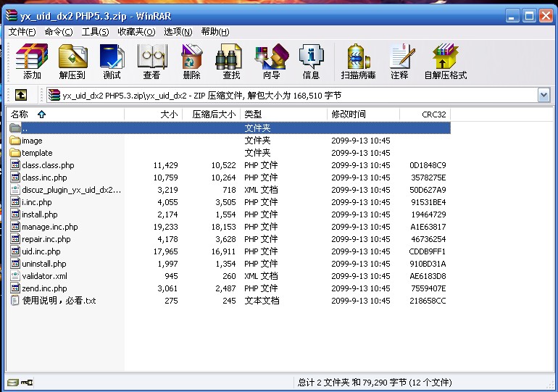This screenshot has width=558, height=392.
Task: Click the parent folder '..' icon
Action: point(15,128)
